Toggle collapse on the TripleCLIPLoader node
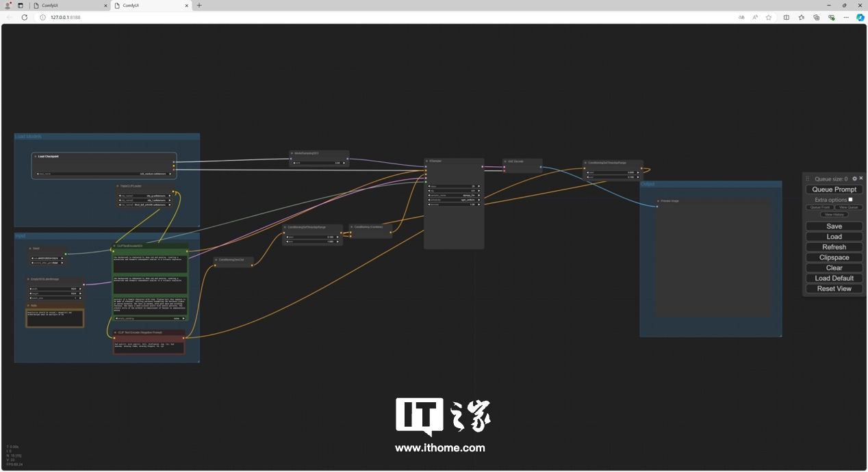The image size is (868, 472). click(x=118, y=186)
